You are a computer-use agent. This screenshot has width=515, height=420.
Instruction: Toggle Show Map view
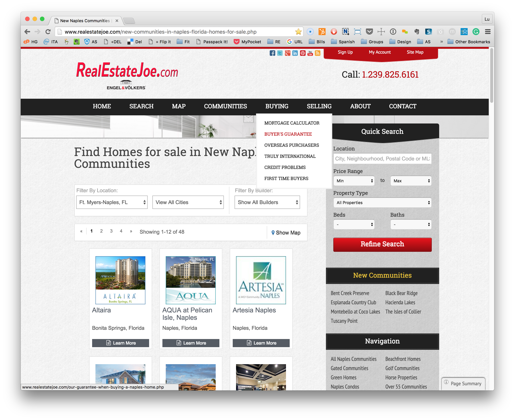pyautogui.click(x=286, y=233)
